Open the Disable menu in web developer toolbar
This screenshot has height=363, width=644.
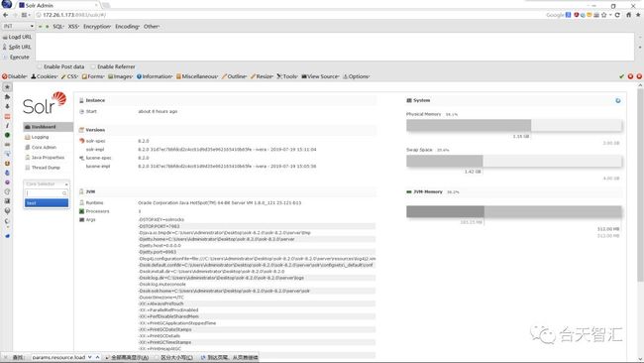[15, 76]
